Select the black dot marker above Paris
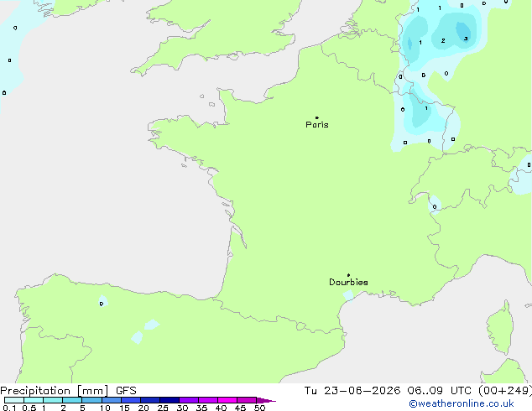Screen dimensions: 532x411 [x=317, y=117]
